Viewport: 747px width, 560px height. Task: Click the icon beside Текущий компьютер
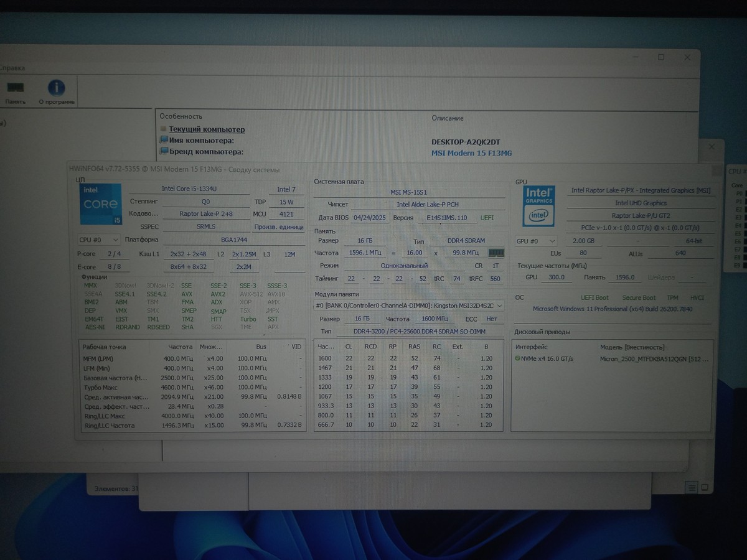(x=164, y=129)
